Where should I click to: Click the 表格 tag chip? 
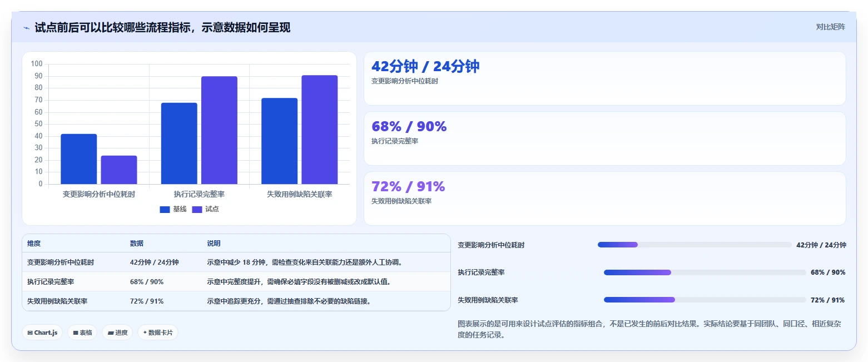82,333
